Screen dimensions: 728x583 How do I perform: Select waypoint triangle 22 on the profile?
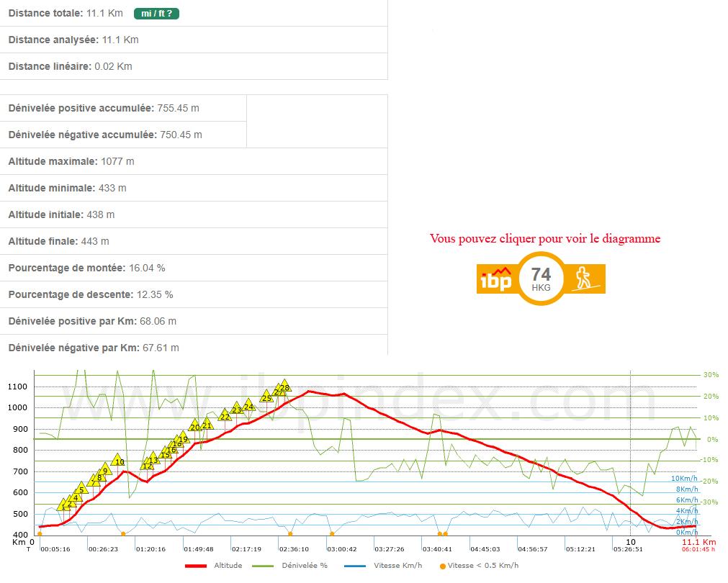(225, 415)
